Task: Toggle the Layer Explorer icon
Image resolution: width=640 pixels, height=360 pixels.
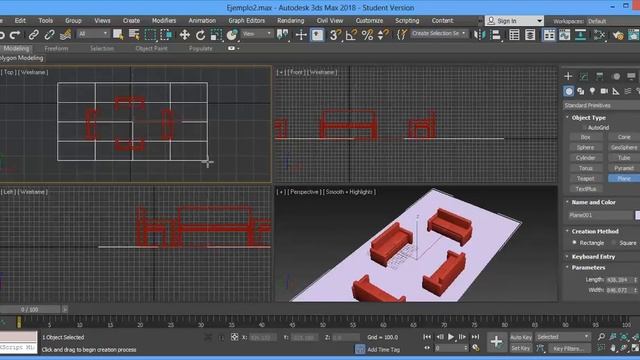Action: click(530, 35)
